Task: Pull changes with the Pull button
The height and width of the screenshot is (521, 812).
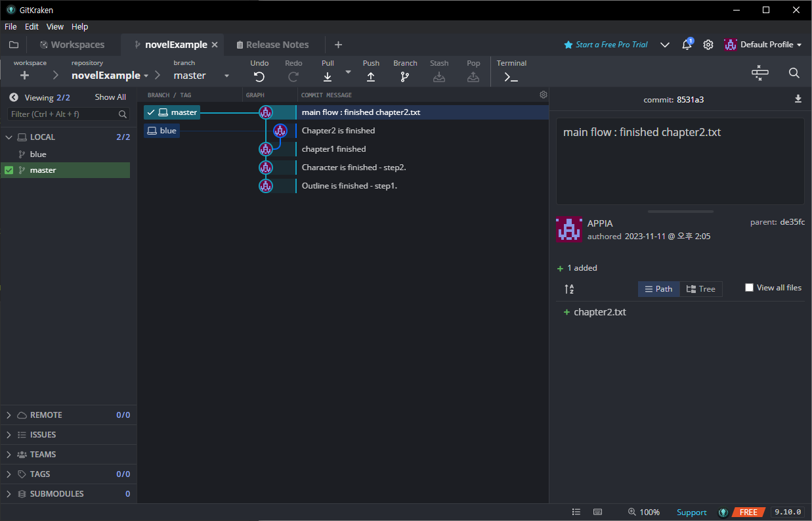Action: click(x=328, y=71)
